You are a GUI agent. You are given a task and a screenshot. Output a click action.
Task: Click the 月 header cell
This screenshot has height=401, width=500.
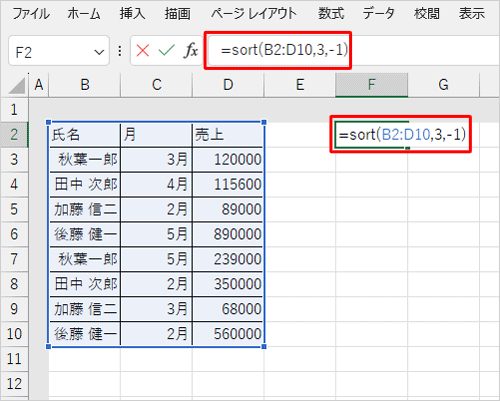pyautogui.click(x=157, y=135)
